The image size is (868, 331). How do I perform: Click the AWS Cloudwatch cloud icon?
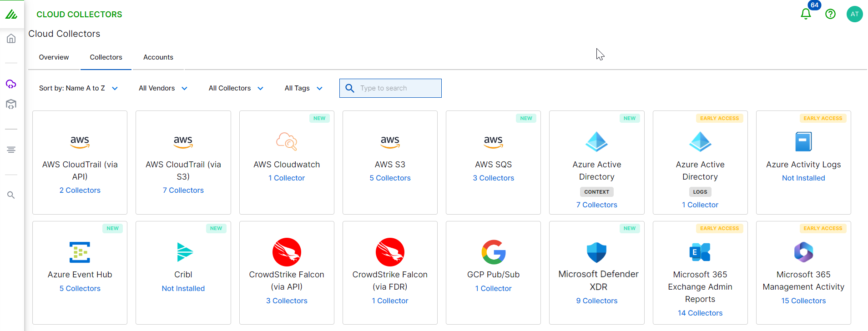click(287, 141)
